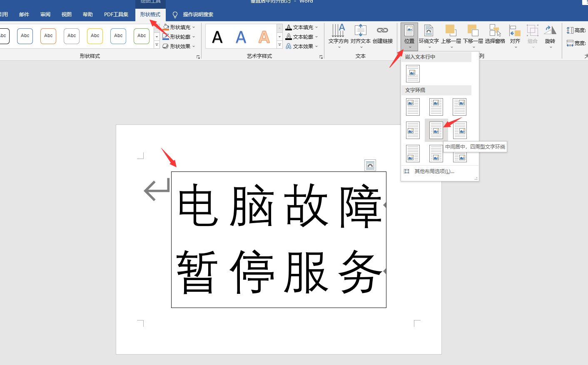Screen dimensions: 588x365
Task: Open the 位置 (Position) button
Action: [409, 36]
